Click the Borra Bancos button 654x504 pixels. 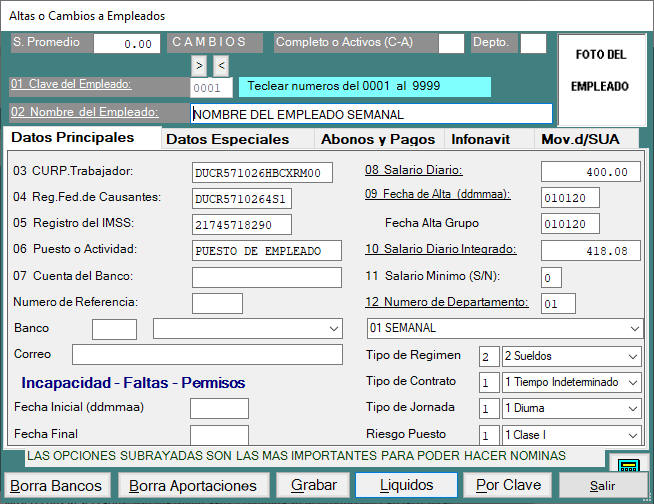click(x=58, y=485)
